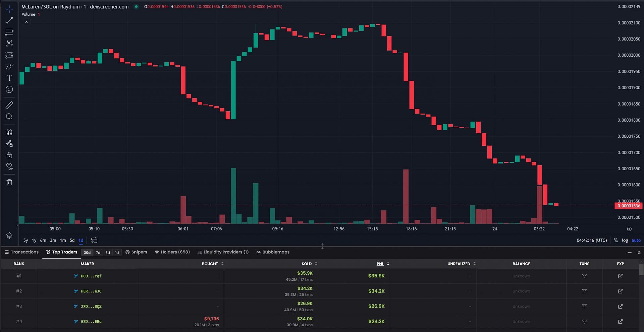Open the emoji icons tool
This screenshot has width=644, height=332.
(9, 89)
